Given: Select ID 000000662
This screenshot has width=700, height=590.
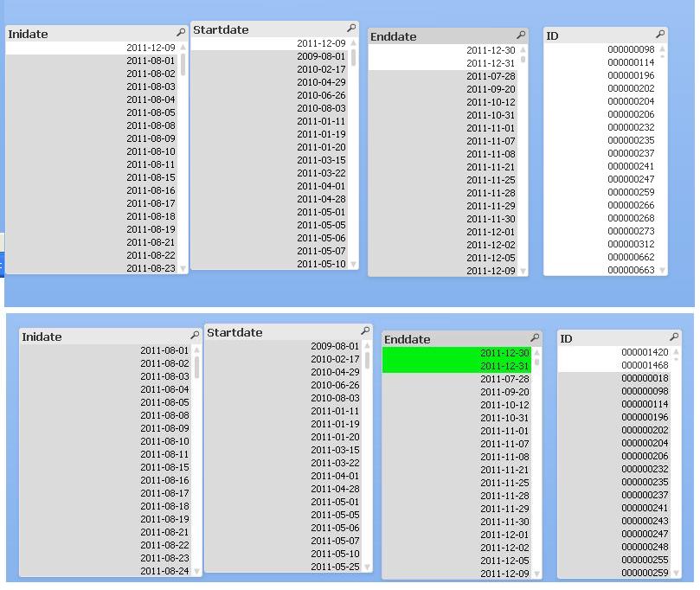Looking at the screenshot, I should (601, 257).
